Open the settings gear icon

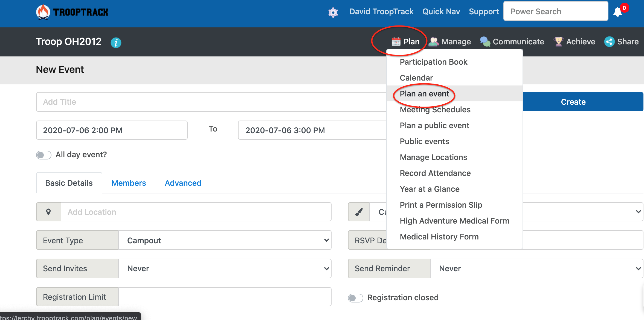click(x=333, y=12)
